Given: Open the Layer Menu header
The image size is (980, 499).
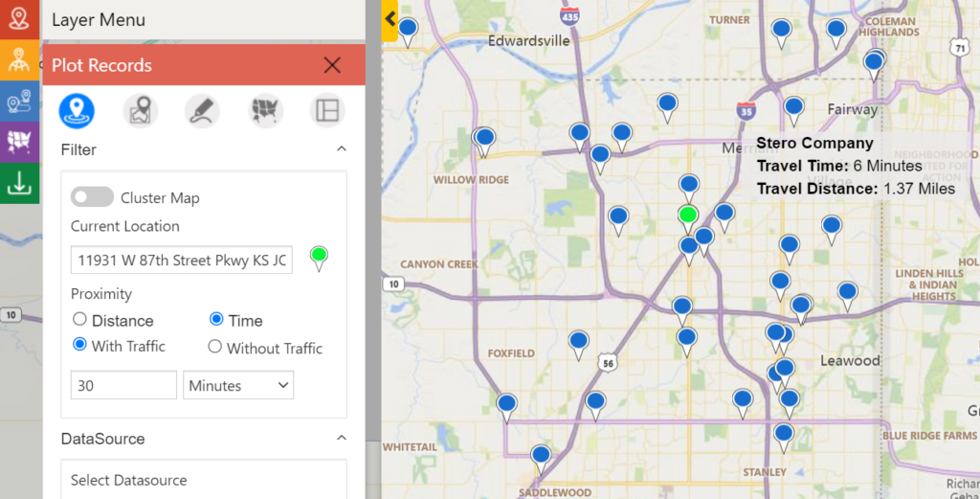Looking at the screenshot, I should 99,19.
